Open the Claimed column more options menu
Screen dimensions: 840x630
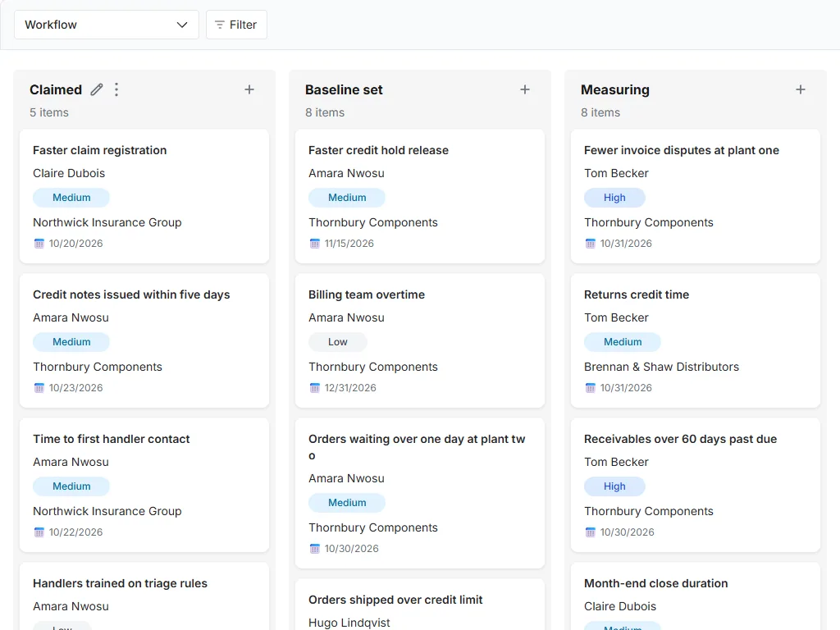point(116,89)
